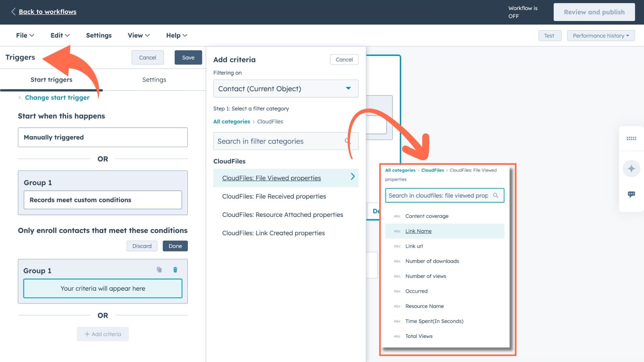Select the Manually triggered box
644x362 pixels.
(103, 137)
